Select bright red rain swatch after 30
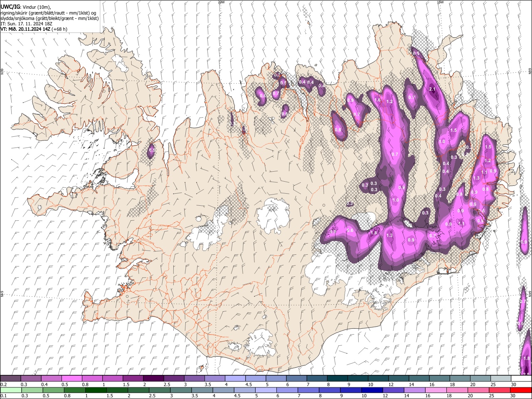The height and width of the screenshot is (399, 532). point(520,390)
